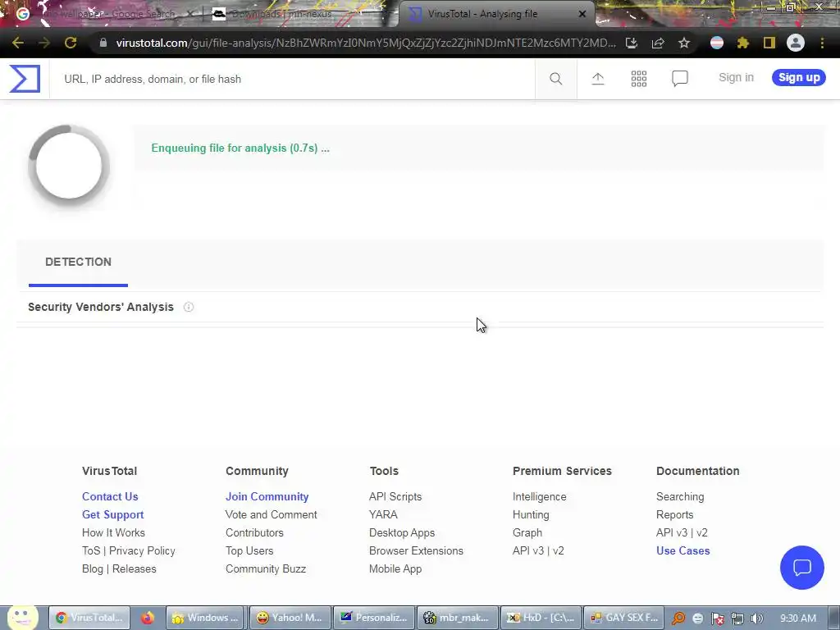Open the Reports documentation link
This screenshot has width=840, height=630.
point(675,515)
